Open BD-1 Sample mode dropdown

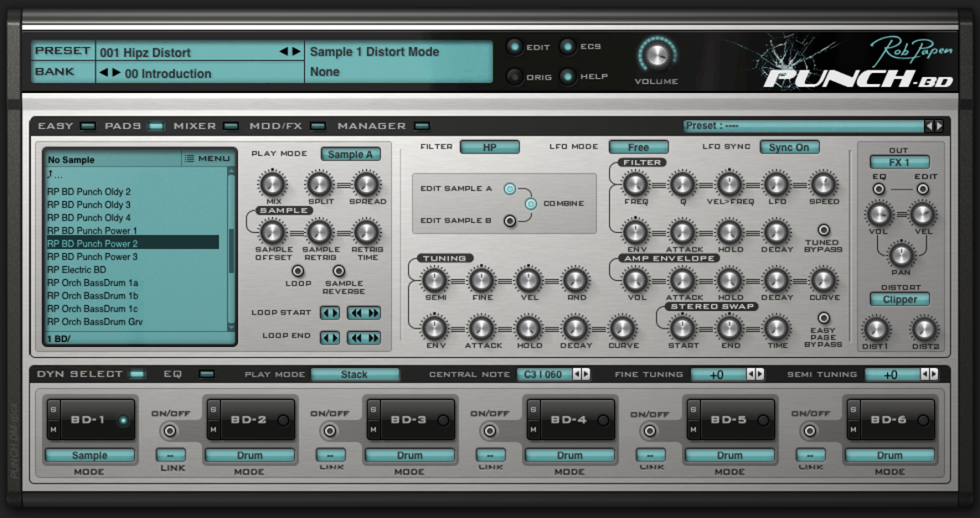coord(90,455)
